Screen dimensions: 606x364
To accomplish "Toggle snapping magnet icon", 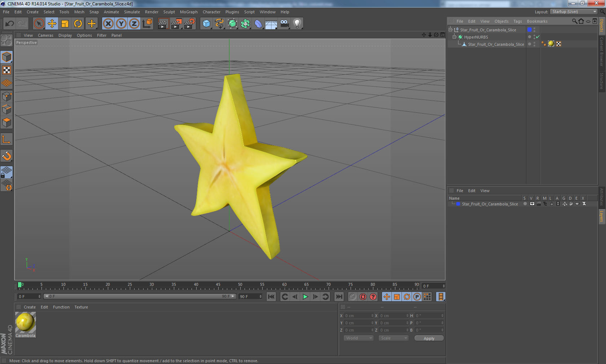I will tap(6, 156).
